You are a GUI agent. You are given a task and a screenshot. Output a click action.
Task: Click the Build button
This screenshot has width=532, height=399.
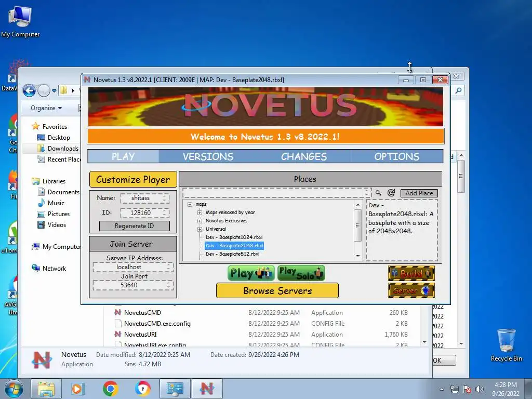tap(411, 273)
